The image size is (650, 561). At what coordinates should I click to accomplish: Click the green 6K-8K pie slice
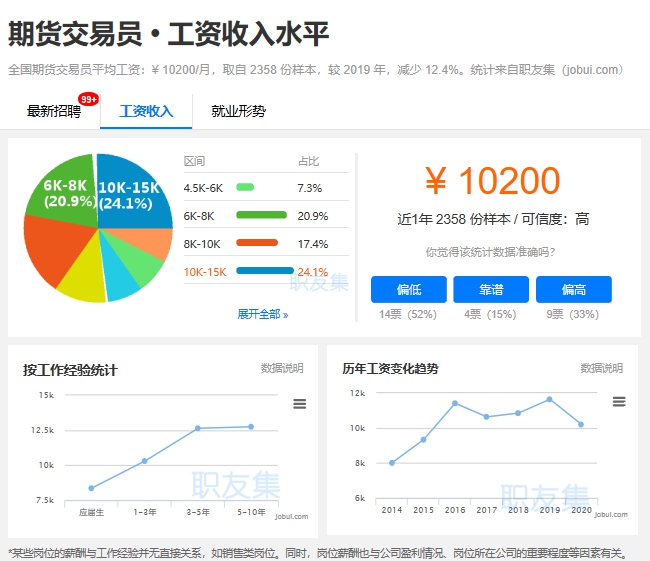[x=65, y=195]
